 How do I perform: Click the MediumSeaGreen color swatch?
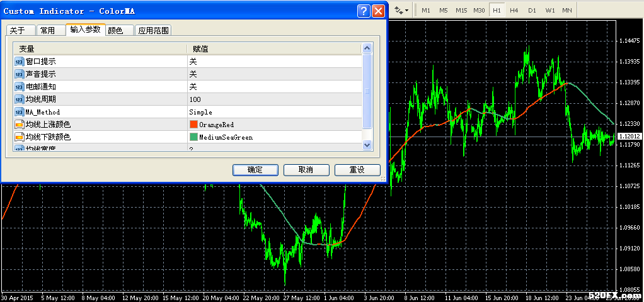(193, 137)
